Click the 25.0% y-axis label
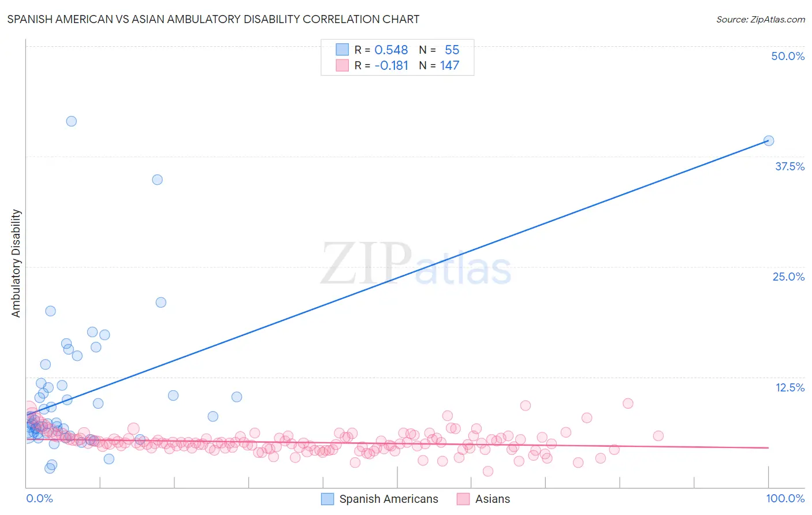 (x=788, y=277)
